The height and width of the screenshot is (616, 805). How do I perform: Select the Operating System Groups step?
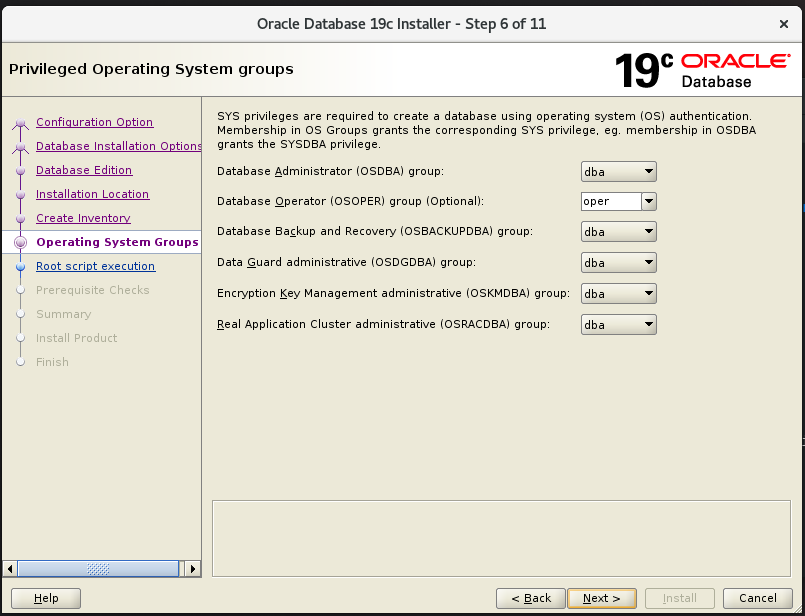tap(118, 242)
